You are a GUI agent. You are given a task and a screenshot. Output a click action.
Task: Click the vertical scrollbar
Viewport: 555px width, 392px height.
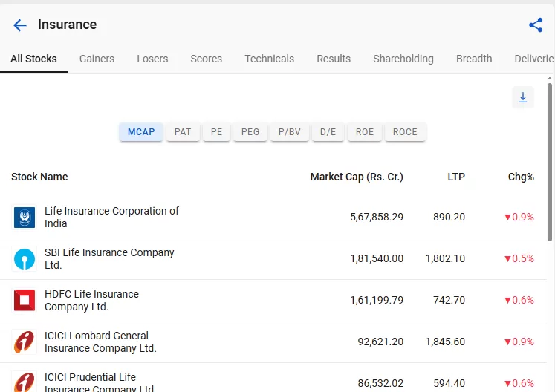tap(550, 163)
